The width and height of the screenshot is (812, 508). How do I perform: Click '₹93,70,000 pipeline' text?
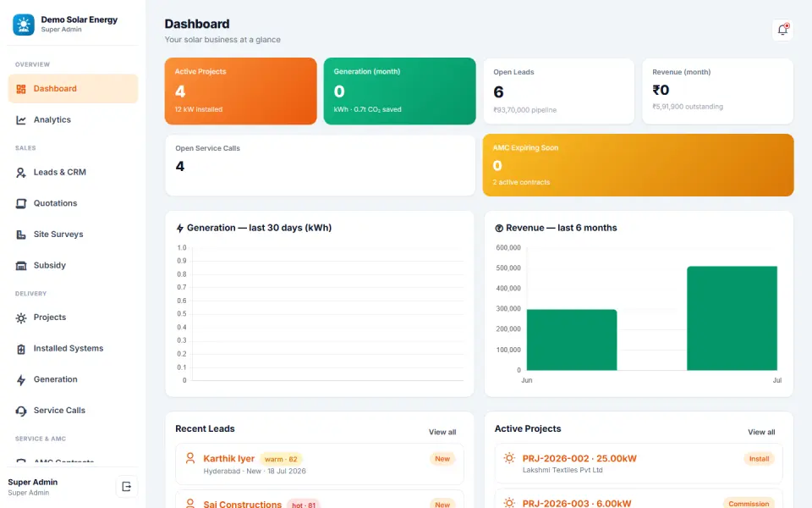coord(524,110)
